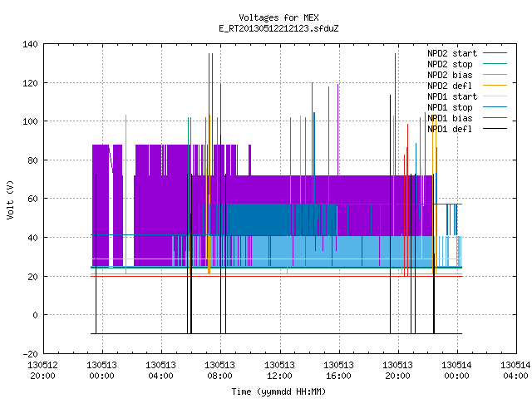Click the y-axis value 120
Image resolution: width=532 pixels, height=399 pixels.
pyautogui.click(x=30, y=83)
